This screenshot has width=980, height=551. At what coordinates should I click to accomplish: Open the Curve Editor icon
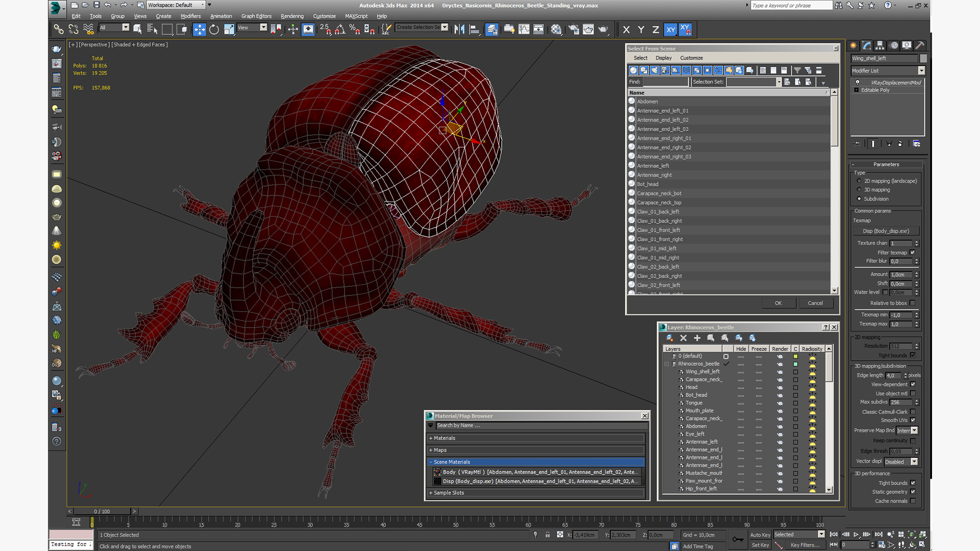coord(524,29)
